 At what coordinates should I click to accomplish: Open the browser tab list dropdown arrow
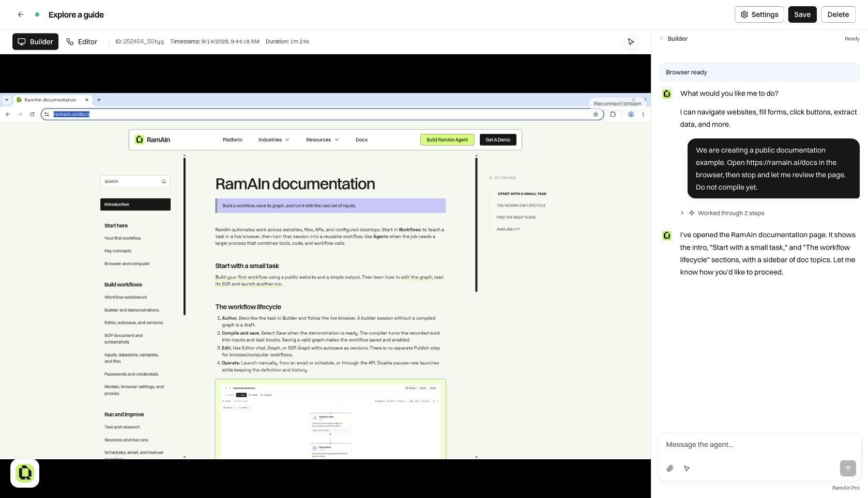click(7, 100)
